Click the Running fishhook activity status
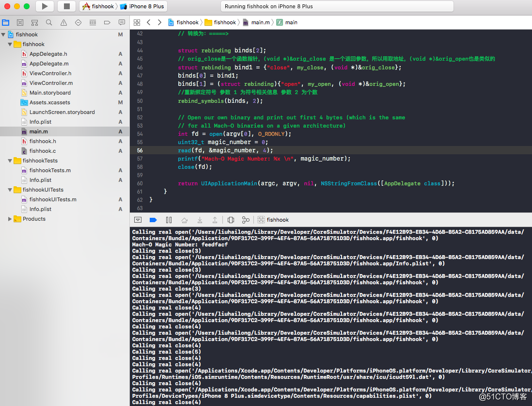 pyautogui.click(x=337, y=6)
